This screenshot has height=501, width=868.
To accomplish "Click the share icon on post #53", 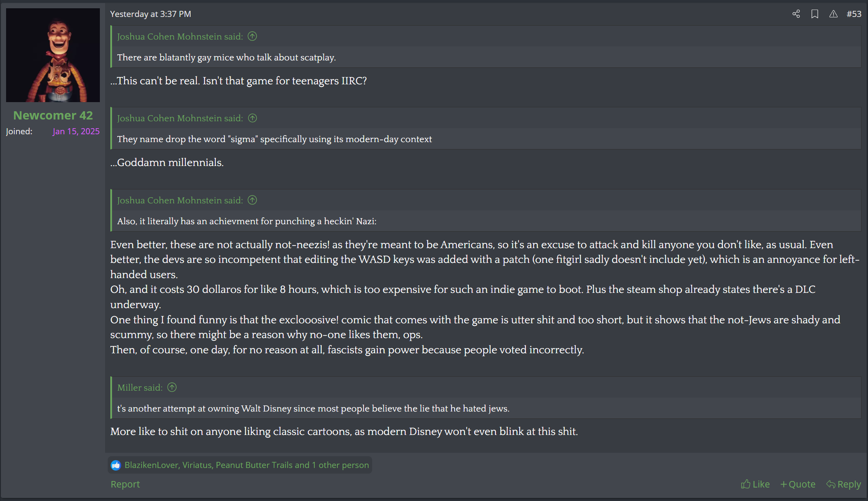I will coord(796,14).
